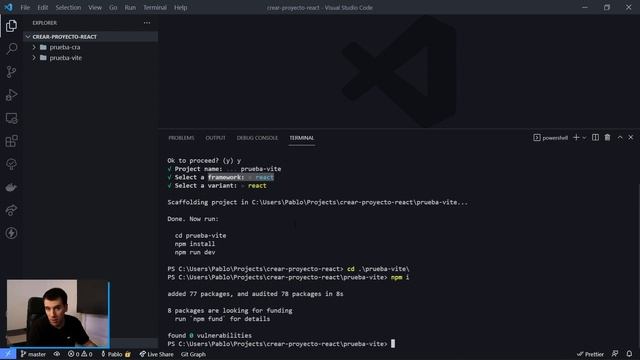The image size is (640, 360).
Task: Switch to the OUTPUT tab
Action: [215, 138]
